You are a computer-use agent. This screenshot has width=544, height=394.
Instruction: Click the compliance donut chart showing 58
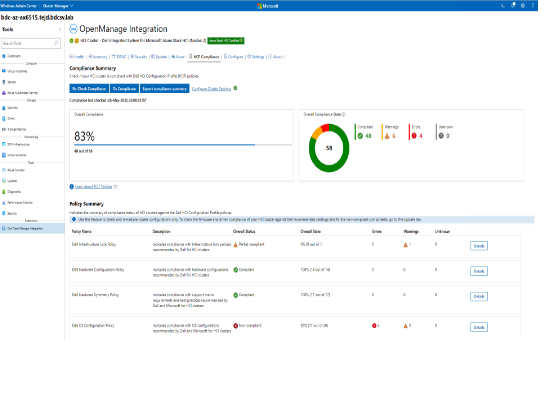tap(329, 148)
